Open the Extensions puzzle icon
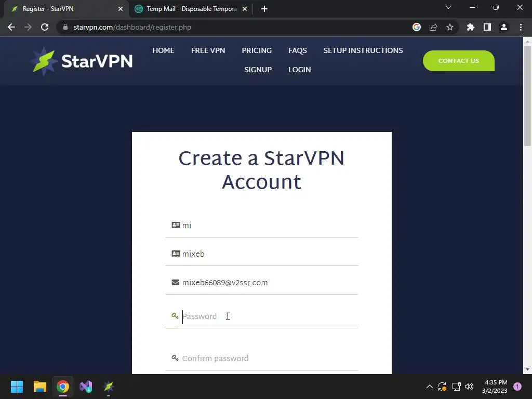Screen dimensions: 532x399 point(470,27)
